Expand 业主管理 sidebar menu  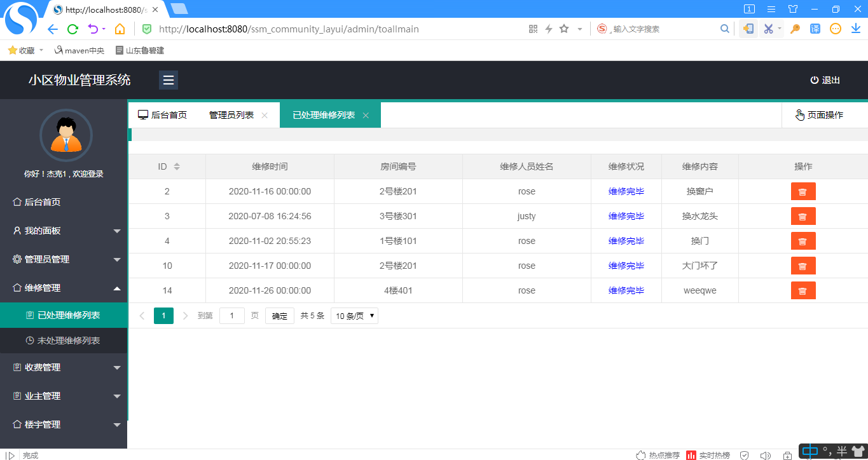pos(64,396)
